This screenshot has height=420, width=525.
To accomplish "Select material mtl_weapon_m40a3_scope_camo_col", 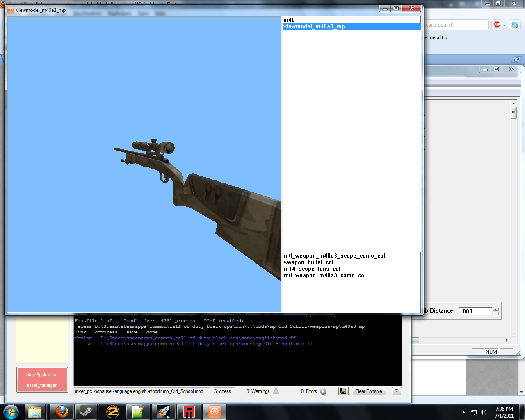I will point(334,256).
